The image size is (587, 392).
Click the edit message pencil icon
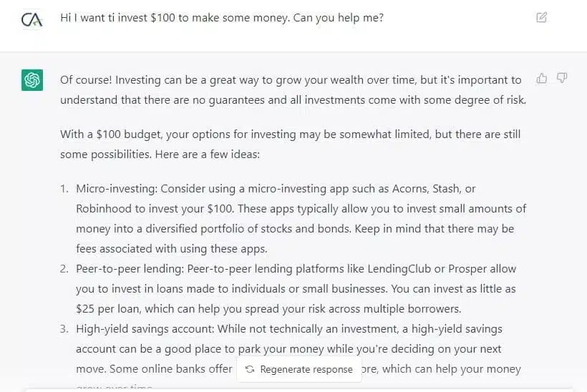pos(541,17)
